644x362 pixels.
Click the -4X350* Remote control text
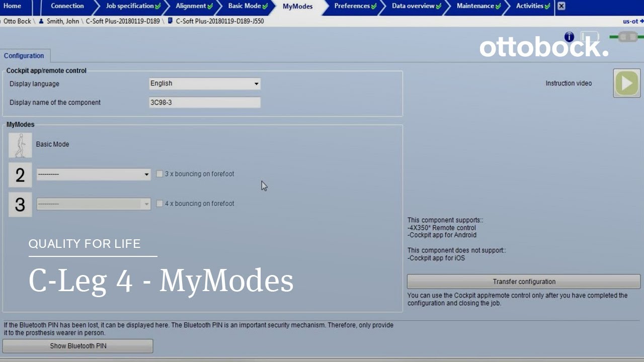click(x=441, y=228)
